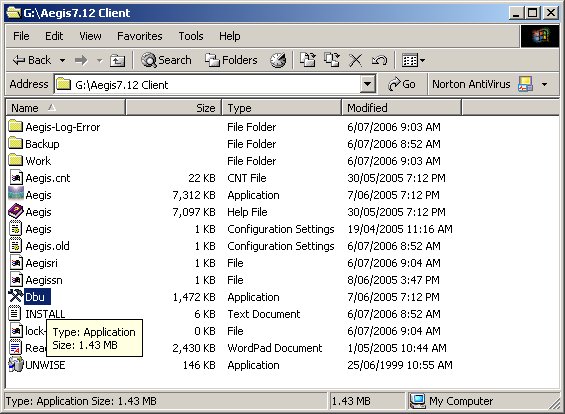Click the Search button

(166, 60)
